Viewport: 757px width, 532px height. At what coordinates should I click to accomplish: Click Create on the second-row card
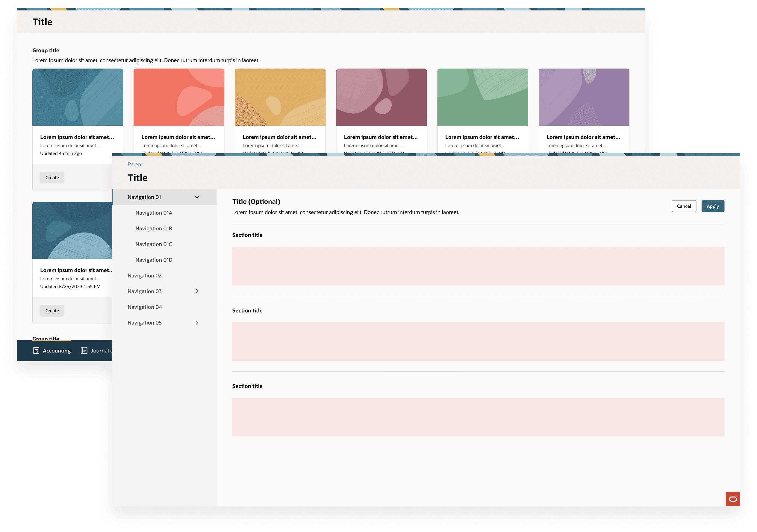52,311
